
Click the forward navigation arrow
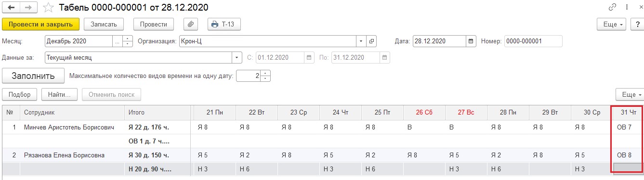pyautogui.click(x=28, y=8)
